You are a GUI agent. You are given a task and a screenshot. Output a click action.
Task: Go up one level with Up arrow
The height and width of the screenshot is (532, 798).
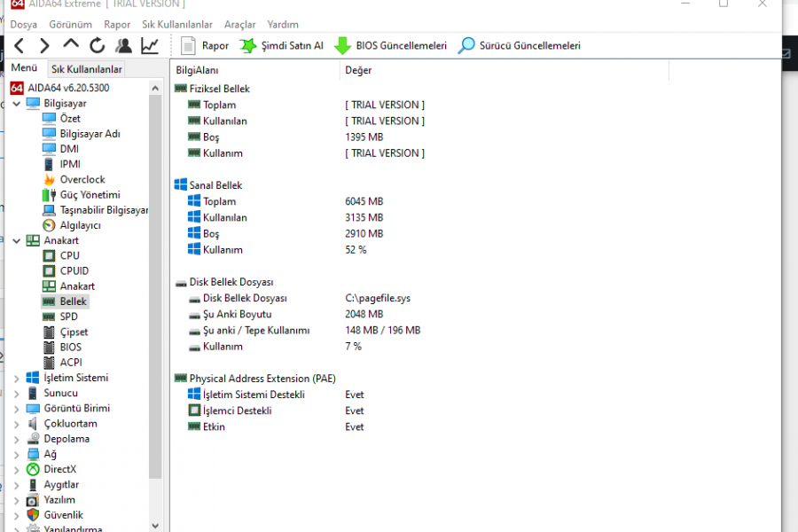[71, 45]
